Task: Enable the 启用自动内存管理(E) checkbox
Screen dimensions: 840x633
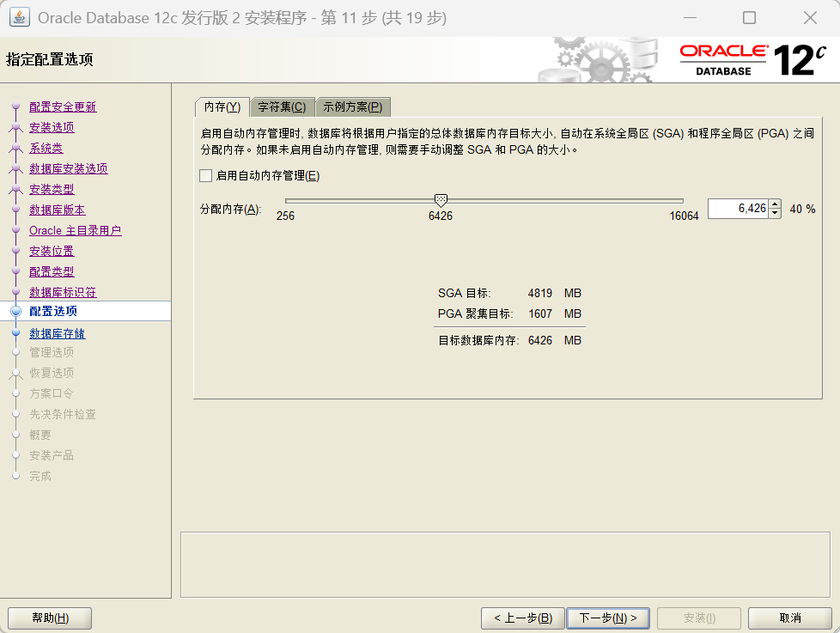Action: coord(206,176)
